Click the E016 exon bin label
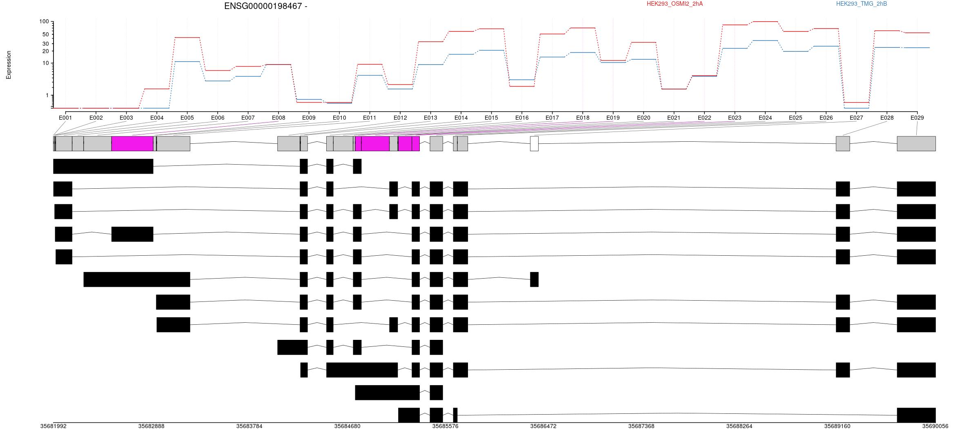The image size is (980, 433). coord(522,118)
